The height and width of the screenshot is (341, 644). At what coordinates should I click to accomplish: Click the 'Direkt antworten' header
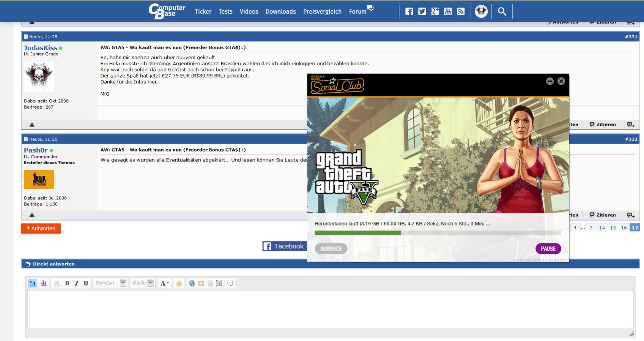pos(54,264)
